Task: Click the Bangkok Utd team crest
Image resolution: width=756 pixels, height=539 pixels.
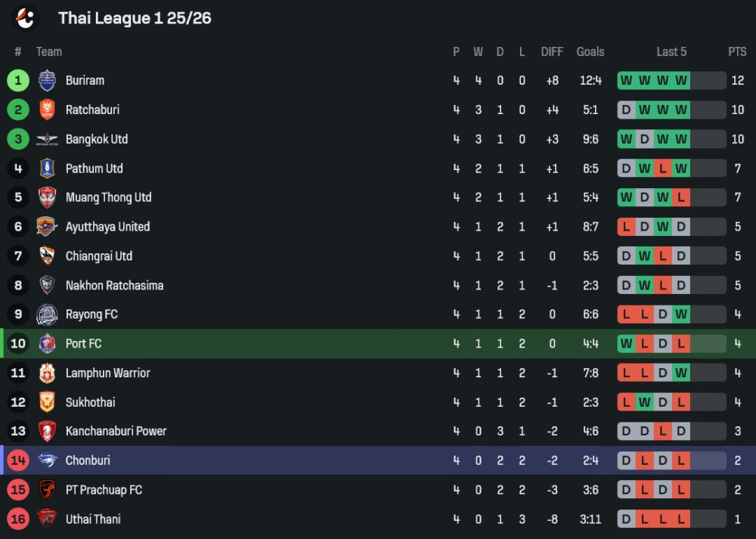Action: point(47,139)
